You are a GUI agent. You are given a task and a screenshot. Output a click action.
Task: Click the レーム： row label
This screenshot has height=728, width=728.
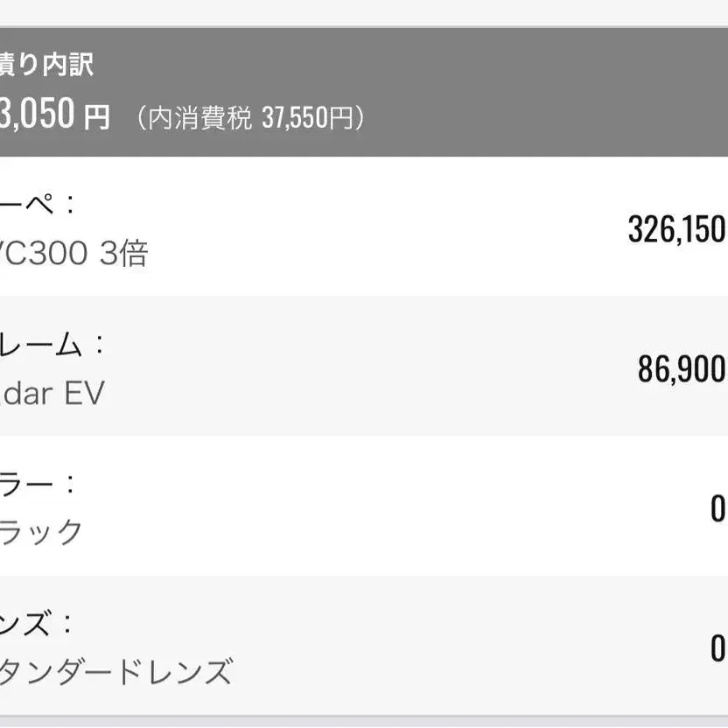[52, 344]
